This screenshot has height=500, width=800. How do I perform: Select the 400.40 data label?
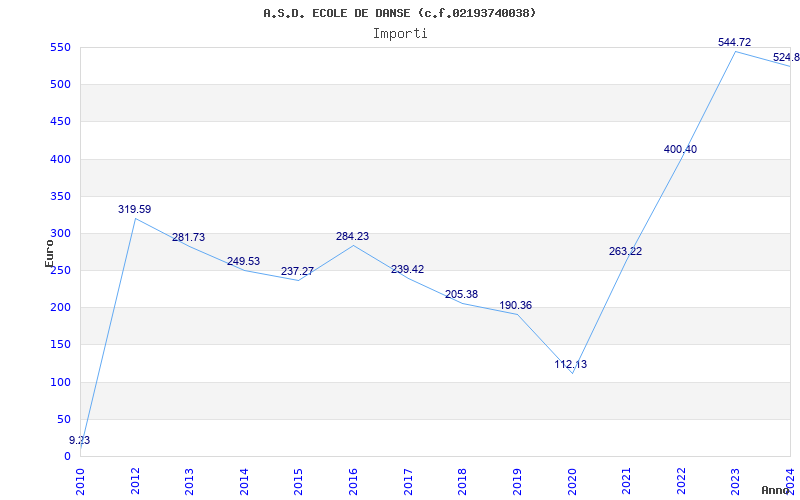coord(680,149)
